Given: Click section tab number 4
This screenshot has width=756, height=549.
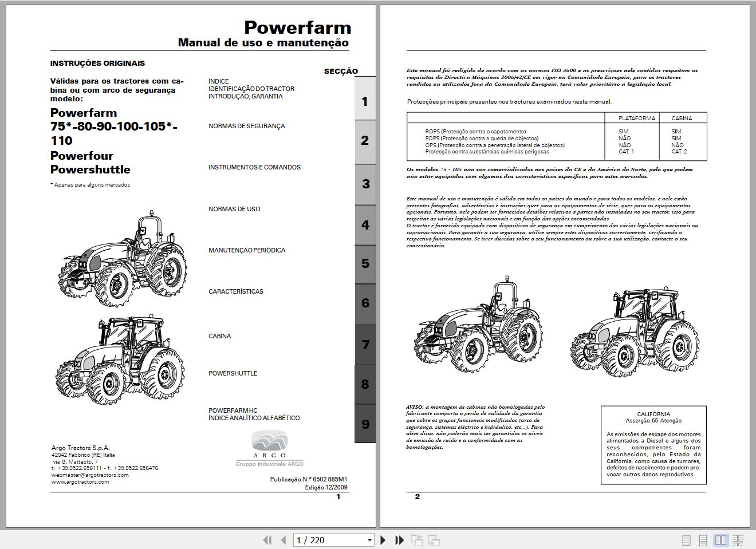Looking at the screenshot, I should coord(365,225).
